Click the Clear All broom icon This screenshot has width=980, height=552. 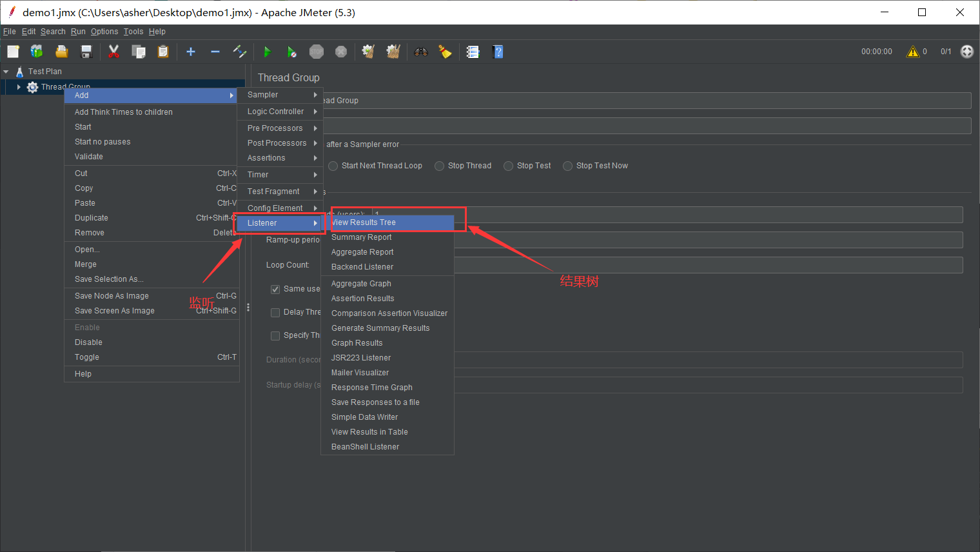pyautogui.click(x=393, y=52)
